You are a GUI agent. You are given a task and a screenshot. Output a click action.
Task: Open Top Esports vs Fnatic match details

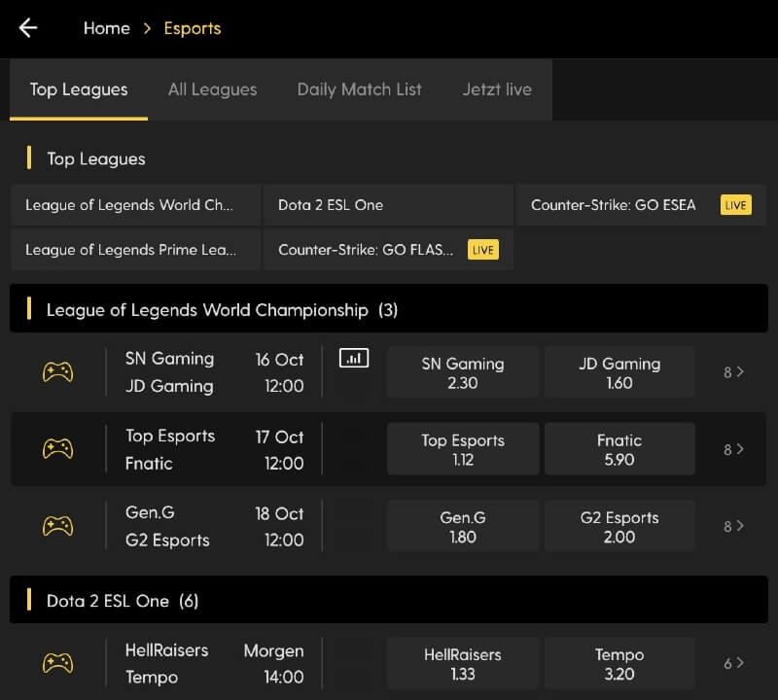pos(170,449)
